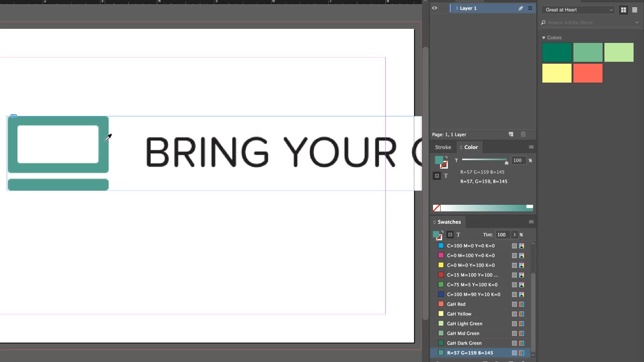Click the Color panel tint percentage field
This screenshot has width=644, height=362.
pyautogui.click(x=518, y=160)
